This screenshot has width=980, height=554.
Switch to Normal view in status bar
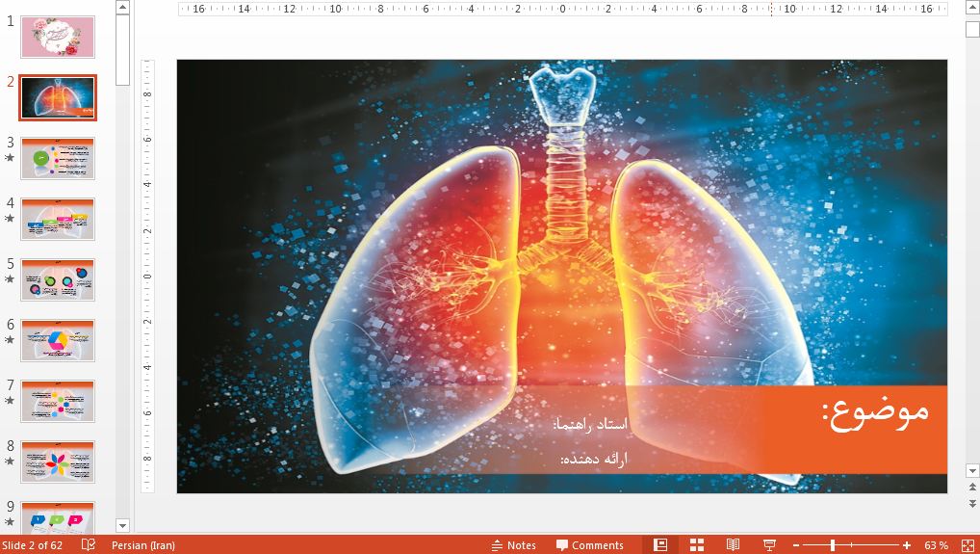point(659,545)
